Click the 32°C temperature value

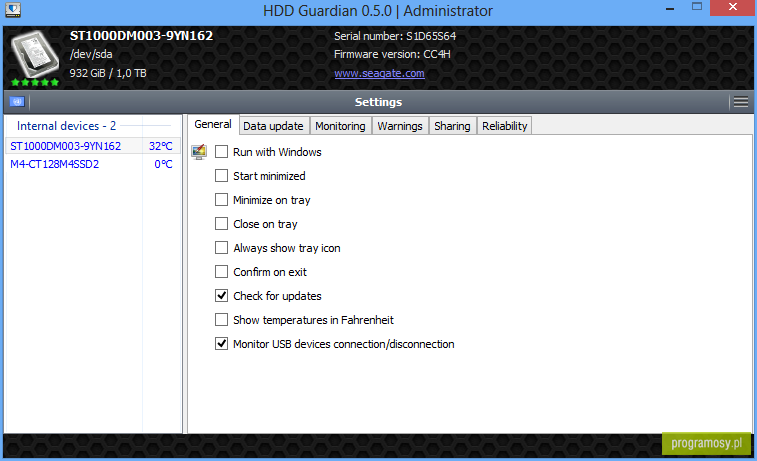[x=161, y=146]
